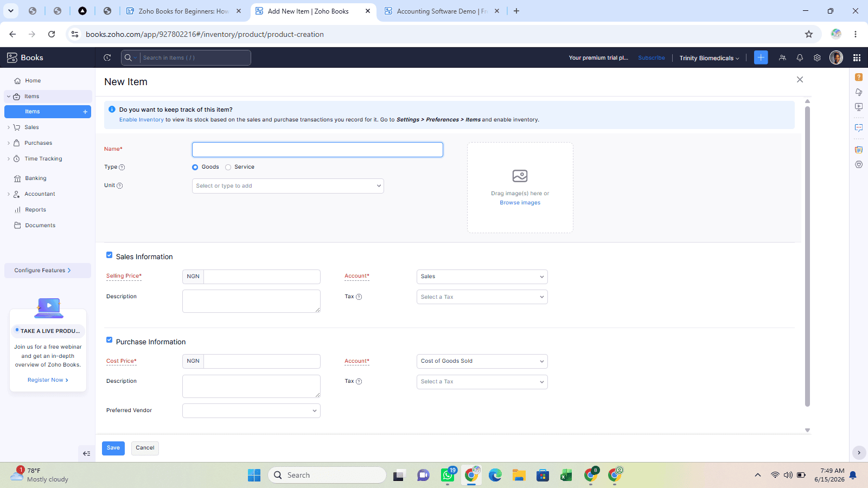Open the Sales Tax dropdown

(482, 297)
